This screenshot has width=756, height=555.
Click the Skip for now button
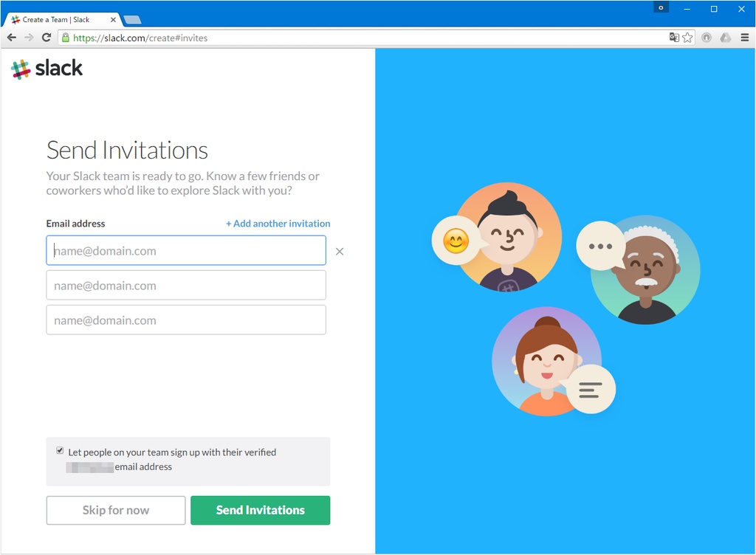pyautogui.click(x=116, y=510)
